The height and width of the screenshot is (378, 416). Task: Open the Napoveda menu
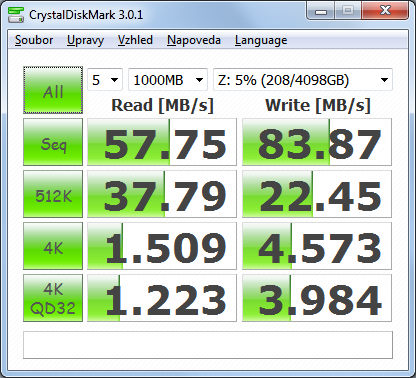194,40
